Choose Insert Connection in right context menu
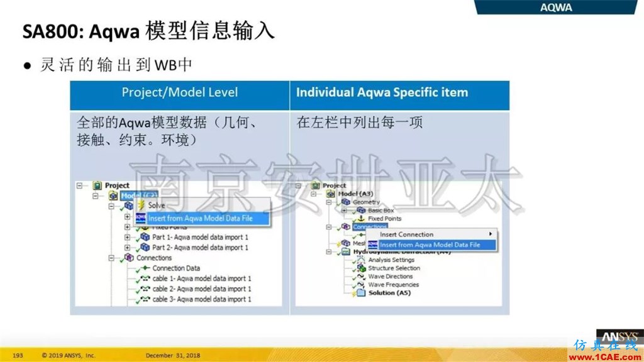The height and width of the screenshot is (362, 644). coord(431,234)
